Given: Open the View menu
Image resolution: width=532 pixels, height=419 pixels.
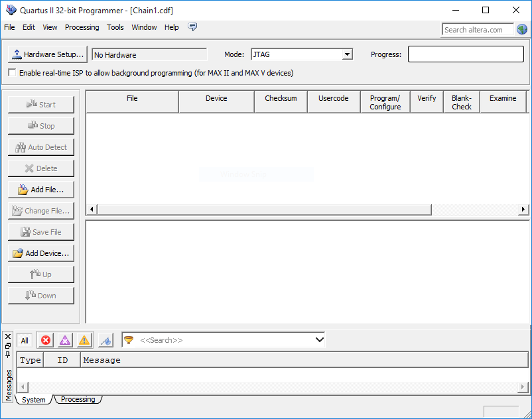Looking at the screenshot, I should tap(50, 27).
